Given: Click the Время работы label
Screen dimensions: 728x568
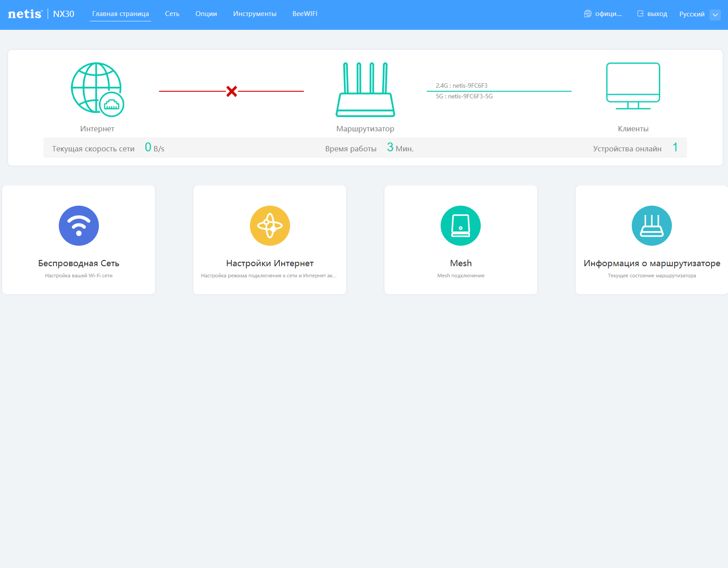Looking at the screenshot, I should pyautogui.click(x=351, y=149).
